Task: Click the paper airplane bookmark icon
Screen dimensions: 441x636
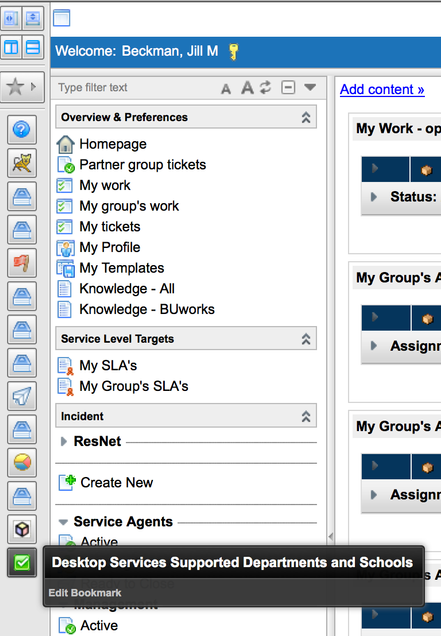Action: tap(22, 396)
